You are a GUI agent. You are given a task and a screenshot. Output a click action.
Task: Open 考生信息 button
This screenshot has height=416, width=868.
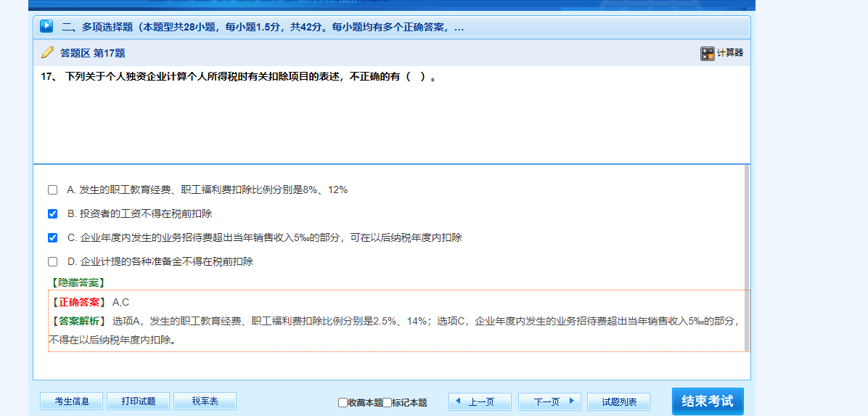pyautogui.click(x=71, y=401)
